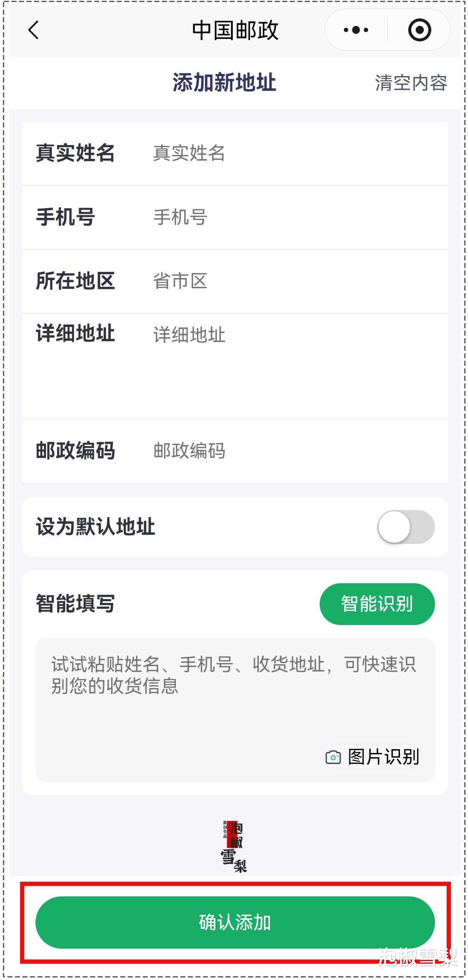Open the 所在地区 province-city-district picker
The height and width of the screenshot is (980, 468).
292,281
